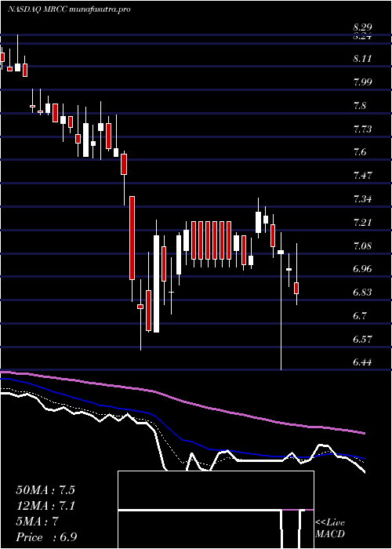Click the 6.57 price axis label
The width and height of the screenshot is (392, 549).
[362, 340]
